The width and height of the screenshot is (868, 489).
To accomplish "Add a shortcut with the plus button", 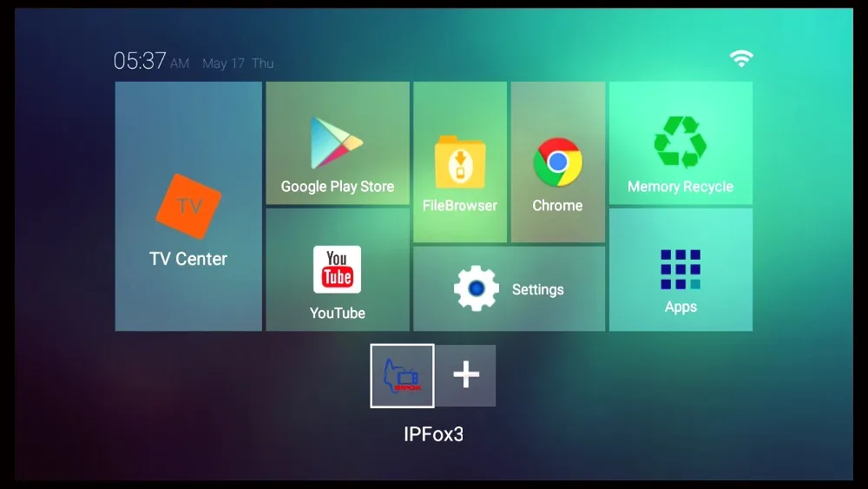I will pos(465,375).
